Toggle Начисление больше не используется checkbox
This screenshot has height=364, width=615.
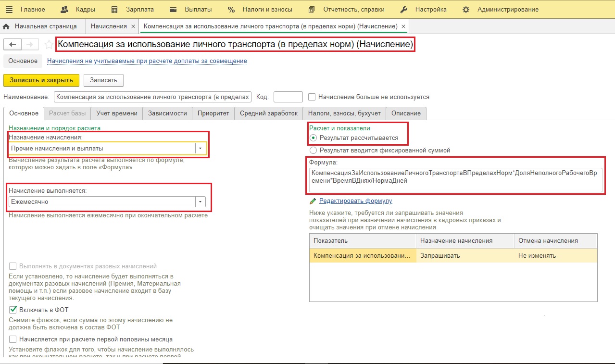tap(312, 97)
